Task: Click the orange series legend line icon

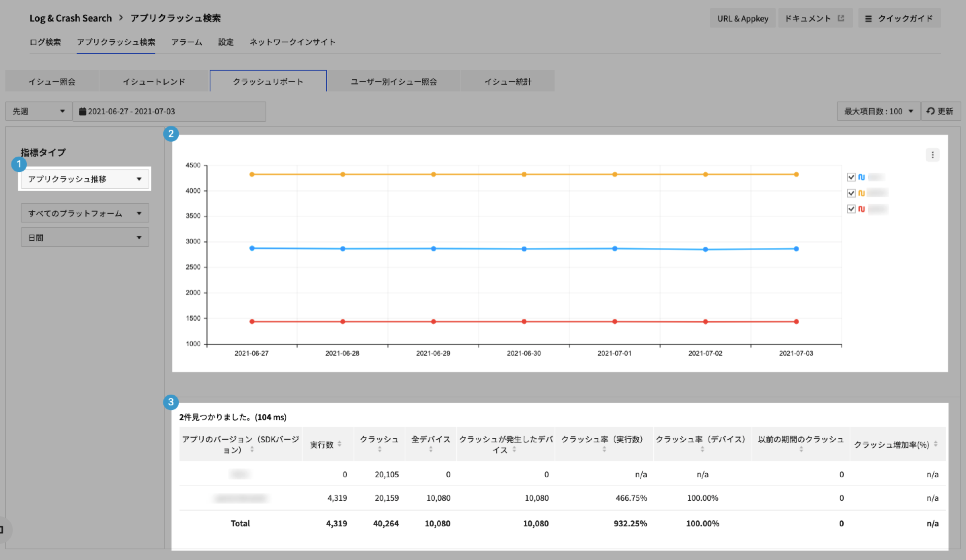Action: pyautogui.click(x=861, y=193)
